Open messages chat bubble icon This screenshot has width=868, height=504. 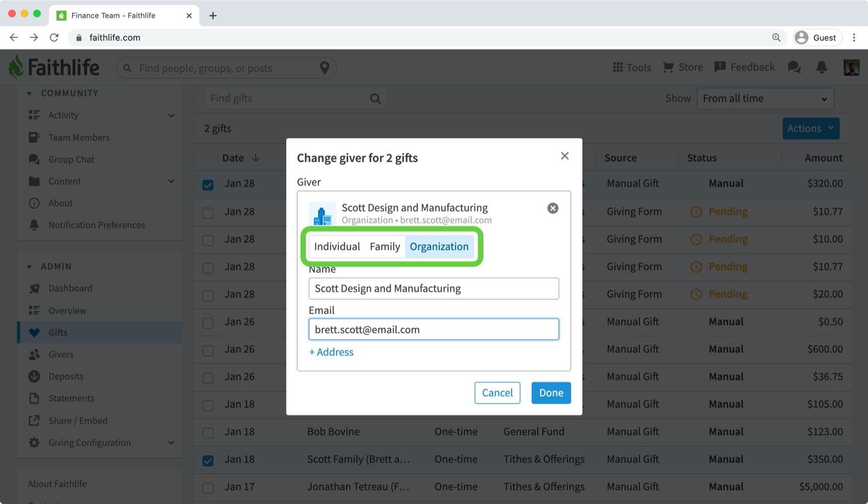pyautogui.click(x=794, y=67)
